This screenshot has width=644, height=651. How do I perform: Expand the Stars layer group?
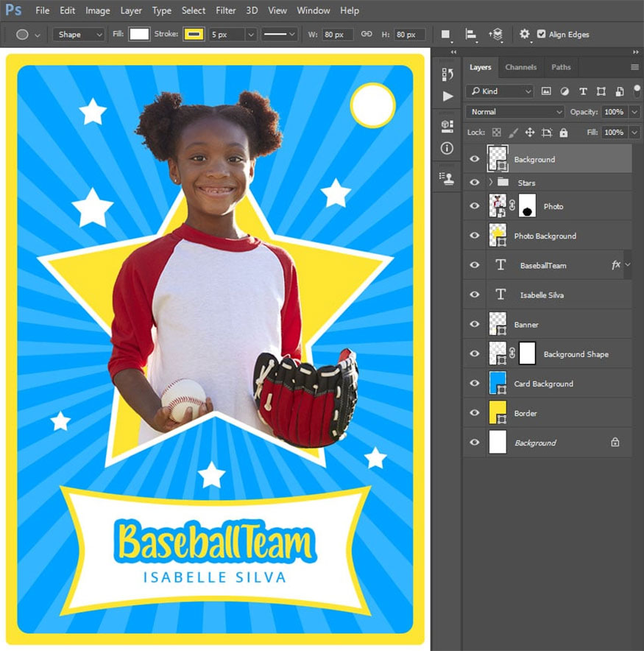tap(490, 182)
